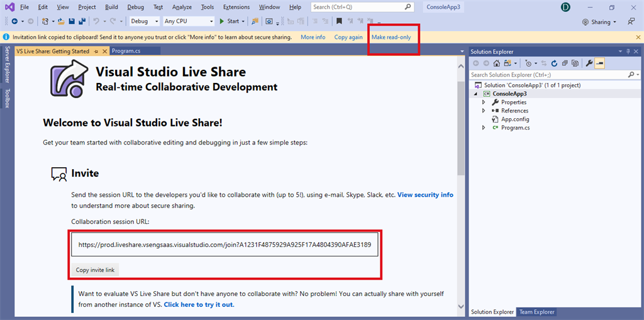This screenshot has height=320, width=644.
Task: Open the Build menu
Action: (112, 7)
